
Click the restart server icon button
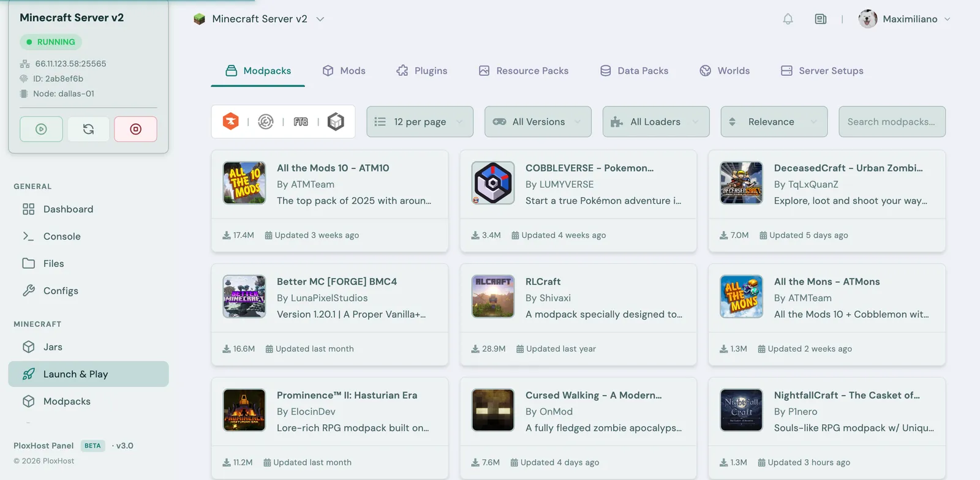[88, 129]
